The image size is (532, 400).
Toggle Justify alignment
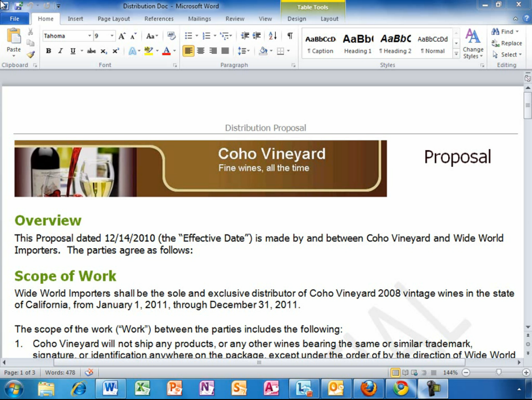pos(225,51)
